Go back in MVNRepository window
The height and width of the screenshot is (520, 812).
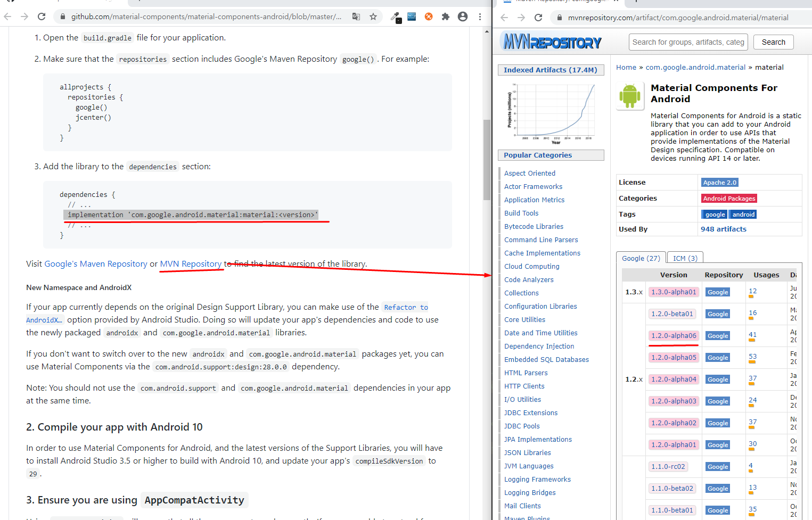point(504,18)
